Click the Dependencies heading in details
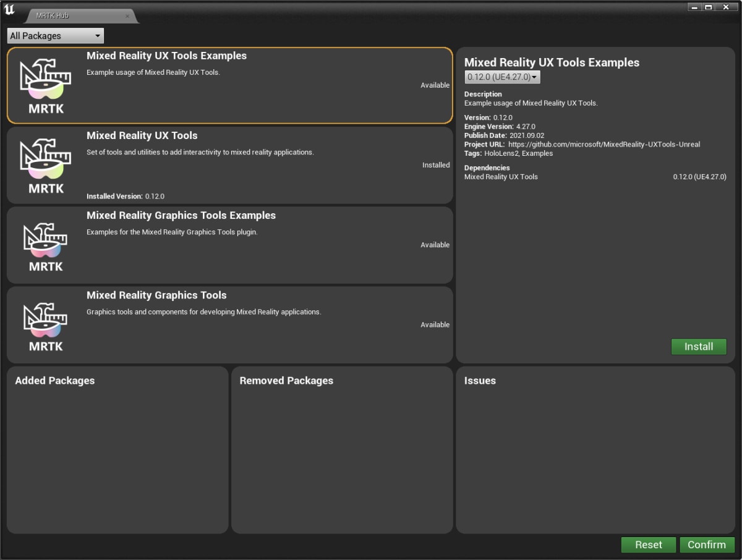This screenshot has width=742, height=560. [487, 168]
